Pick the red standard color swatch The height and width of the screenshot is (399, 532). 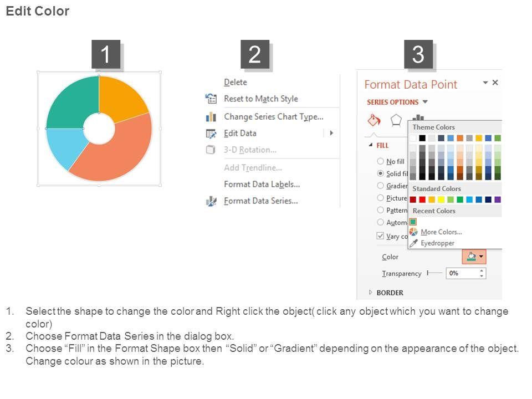coord(423,199)
